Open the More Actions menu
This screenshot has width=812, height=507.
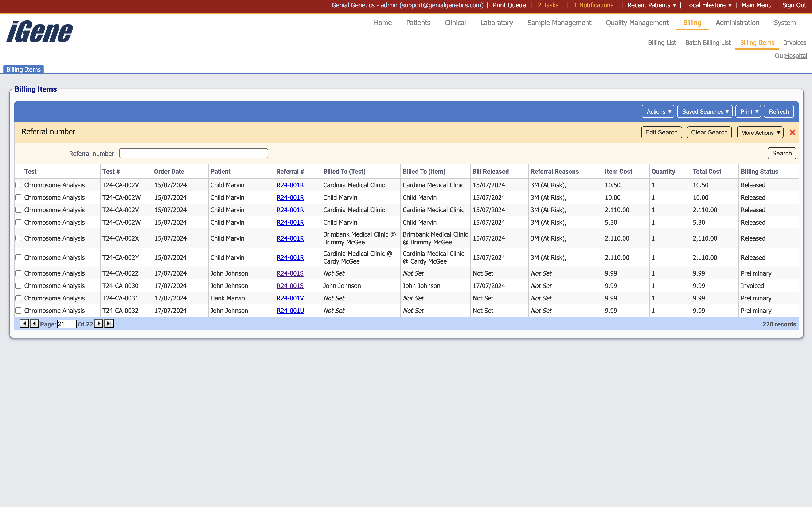(759, 132)
